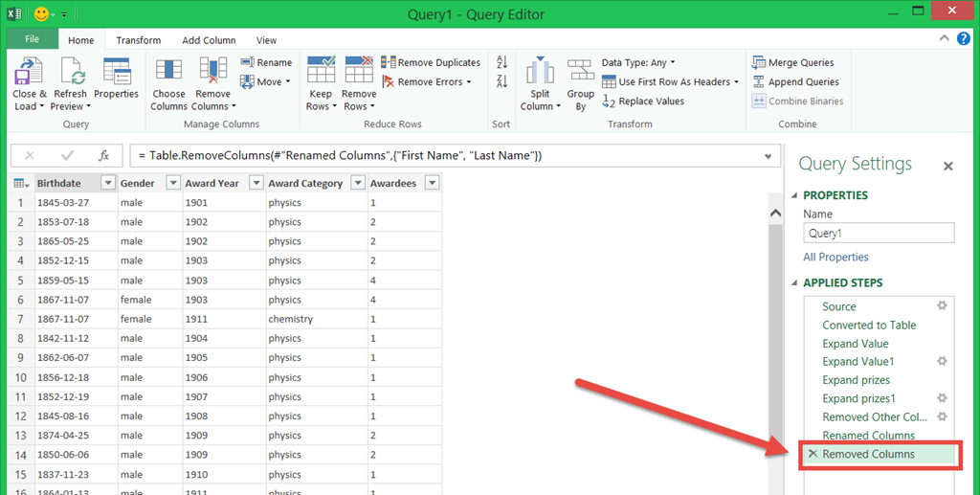Screen dimensions: 980x495
Task: Click the Close & Load icon
Action: [x=25, y=73]
